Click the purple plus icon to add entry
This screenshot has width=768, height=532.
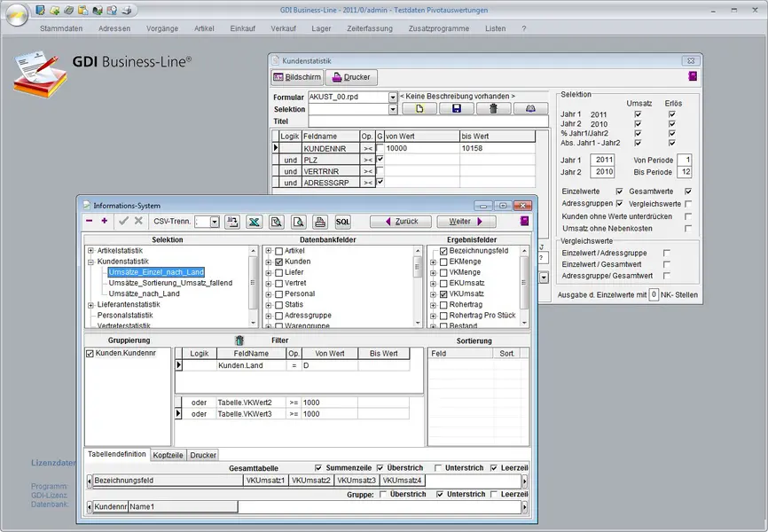click(105, 221)
